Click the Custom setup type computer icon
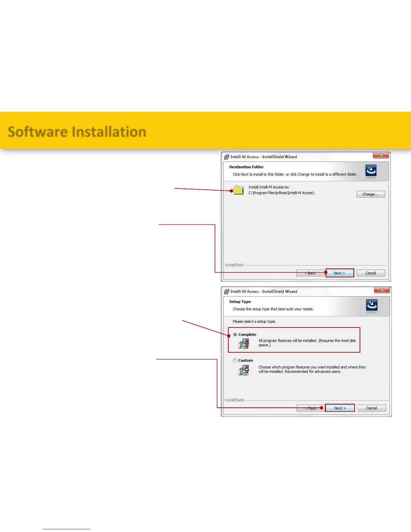The width and height of the screenshot is (411, 532). 244,370
